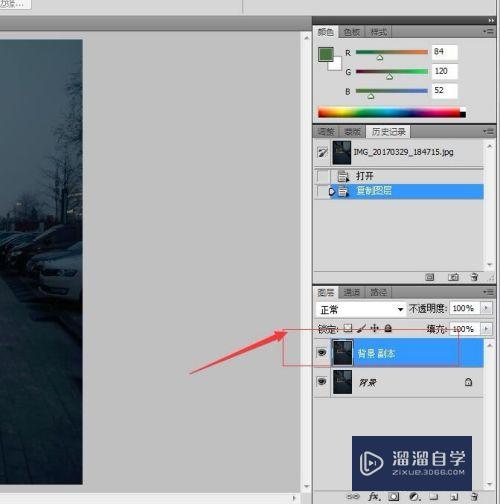Open the History panel options menu

(488, 132)
